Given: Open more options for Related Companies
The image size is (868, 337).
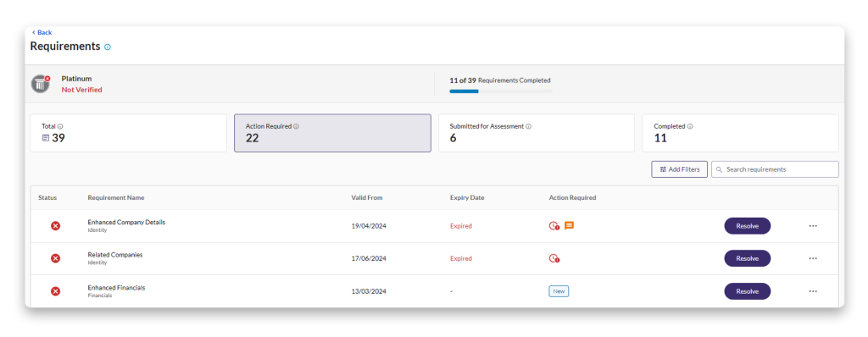Looking at the screenshot, I should click(x=813, y=258).
